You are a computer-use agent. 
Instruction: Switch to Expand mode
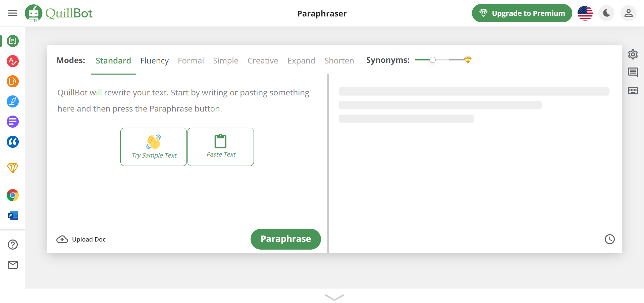coord(301,60)
